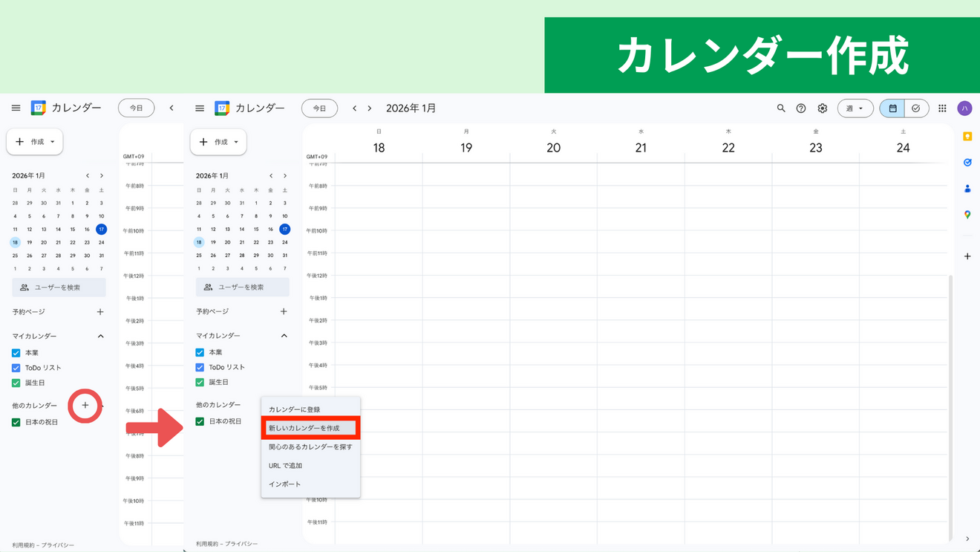Open Google Tasks in the side panel
The width and height of the screenshot is (980, 552).
[x=967, y=163]
